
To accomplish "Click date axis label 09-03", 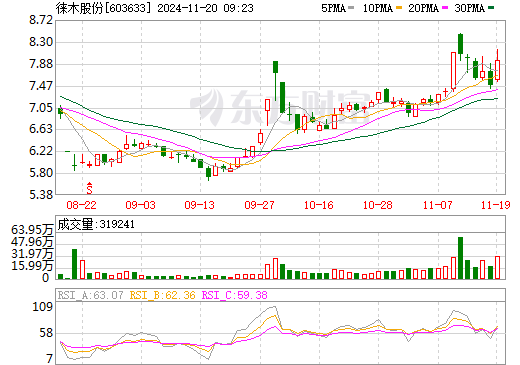I will pos(140,205).
